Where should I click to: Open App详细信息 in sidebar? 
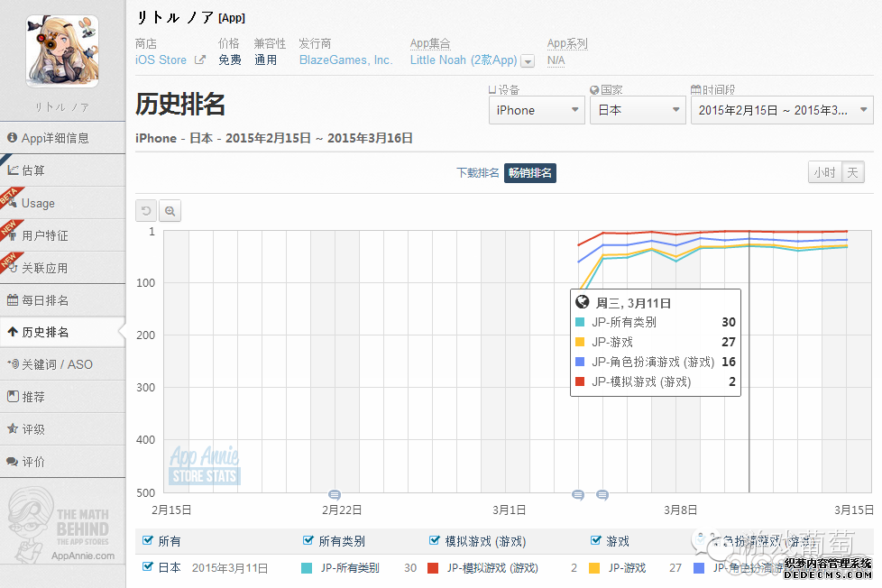[62, 138]
